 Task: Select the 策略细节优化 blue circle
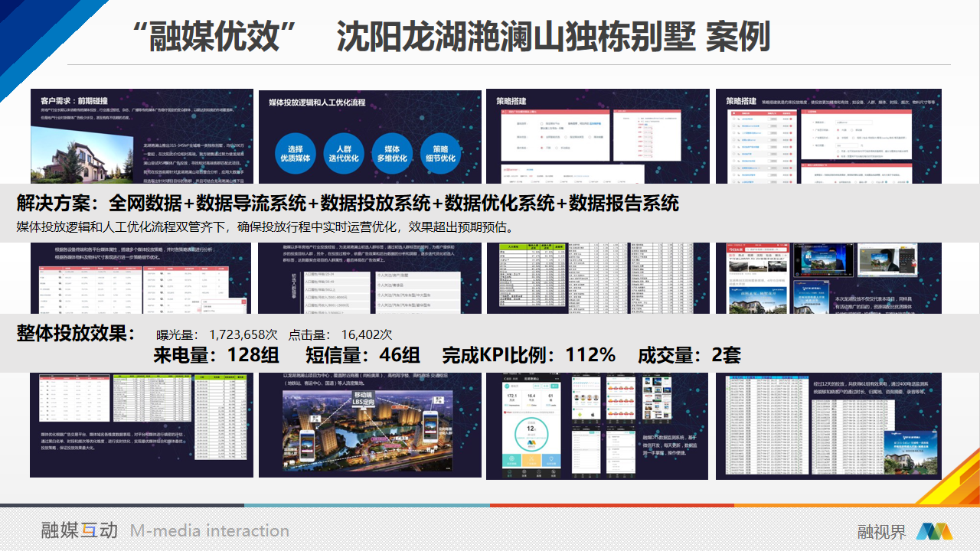click(444, 153)
